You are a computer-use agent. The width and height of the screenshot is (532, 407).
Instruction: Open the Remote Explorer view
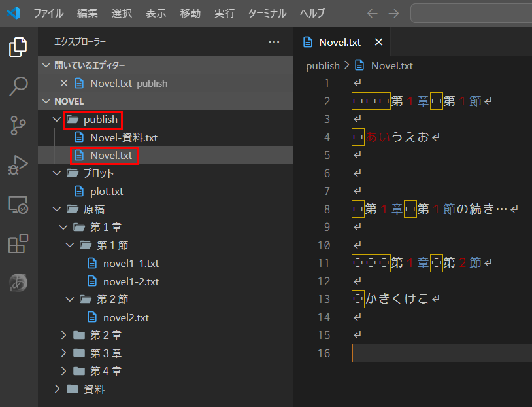[18, 205]
